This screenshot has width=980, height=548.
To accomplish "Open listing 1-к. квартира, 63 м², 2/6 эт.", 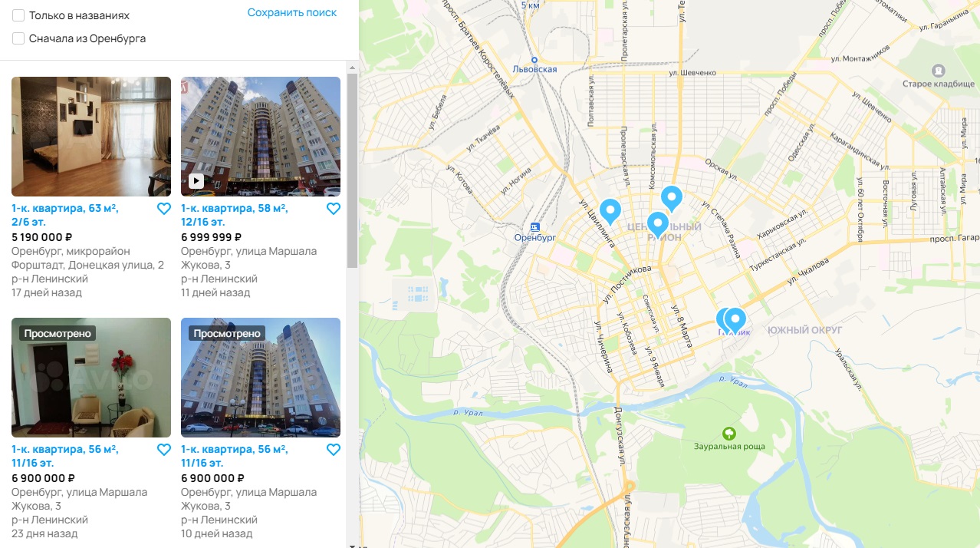I will tap(65, 215).
